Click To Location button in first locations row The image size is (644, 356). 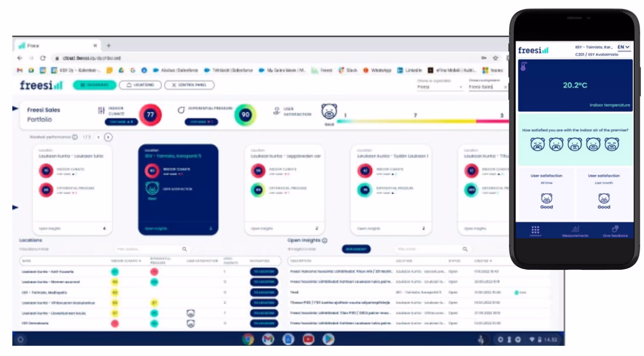coord(264,272)
